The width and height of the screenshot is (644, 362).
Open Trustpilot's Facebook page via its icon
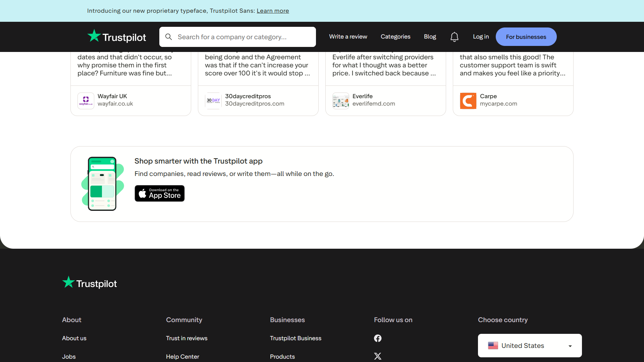pyautogui.click(x=378, y=338)
